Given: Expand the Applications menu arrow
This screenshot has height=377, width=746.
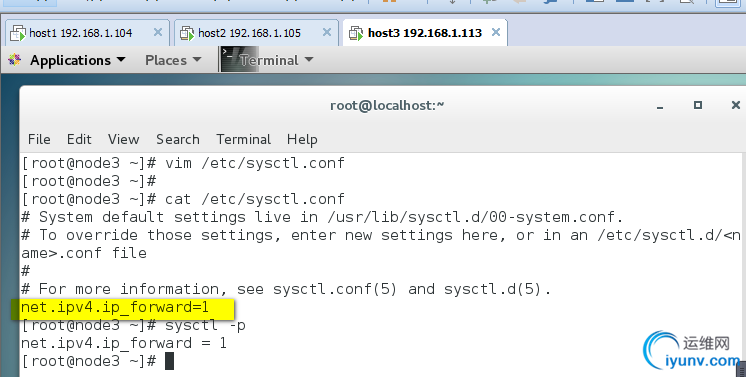Looking at the screenshot, I should [x=121, y=60].
